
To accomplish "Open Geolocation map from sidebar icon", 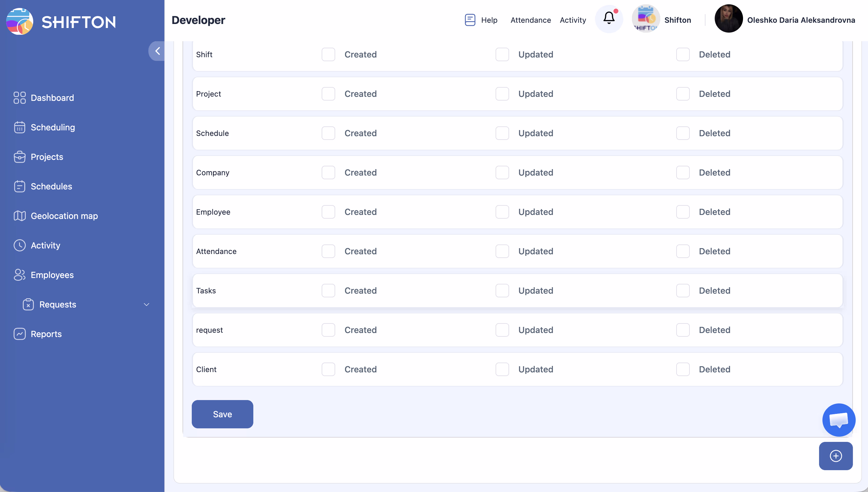I will click(20, 216).
